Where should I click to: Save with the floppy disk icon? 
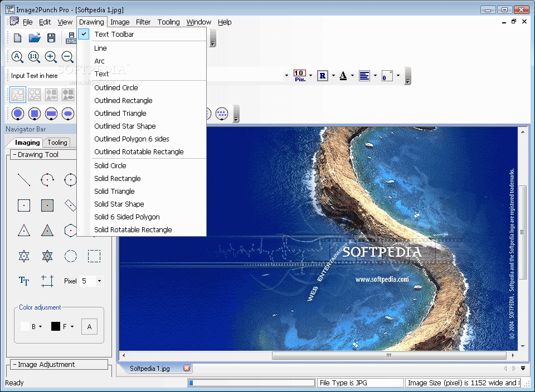(51, 37)
